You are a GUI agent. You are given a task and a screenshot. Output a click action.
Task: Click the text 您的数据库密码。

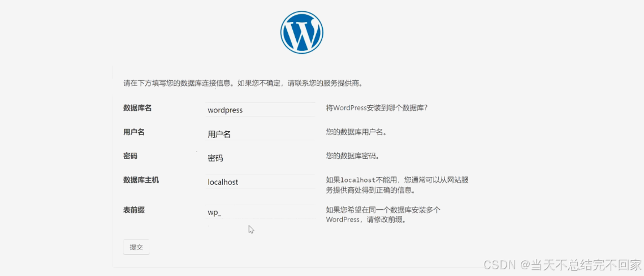(352, 156)
